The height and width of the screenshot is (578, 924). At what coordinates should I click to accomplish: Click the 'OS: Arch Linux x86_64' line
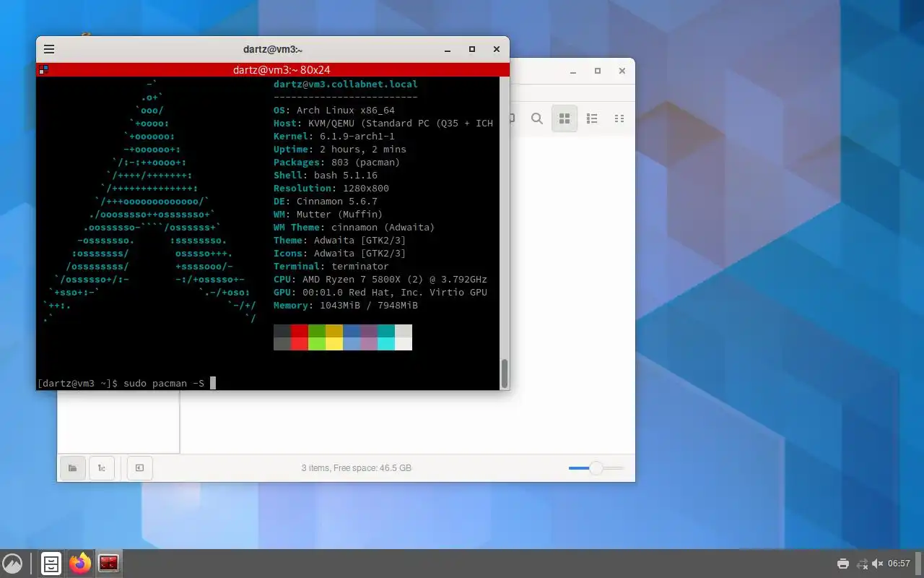click(334, 110)
